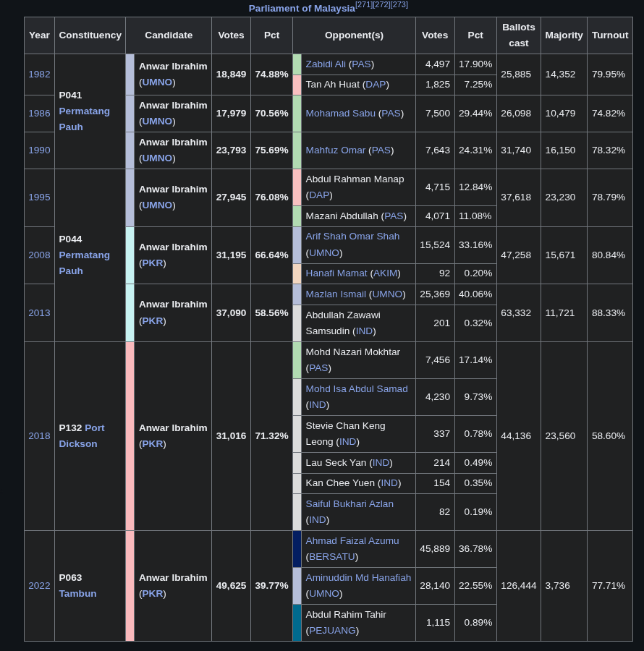Open the 1995 election year link

(39, 197)
